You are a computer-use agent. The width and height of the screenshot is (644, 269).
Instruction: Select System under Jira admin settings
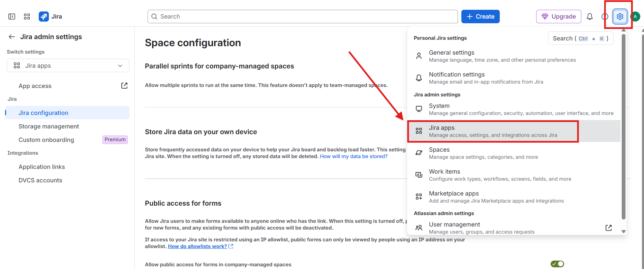click(514, 109)
